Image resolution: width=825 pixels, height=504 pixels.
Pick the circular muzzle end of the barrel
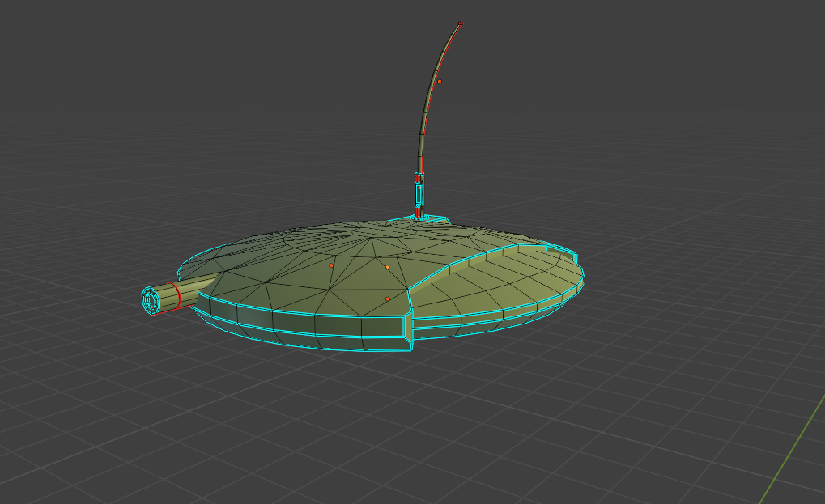(x=151, y=301)
